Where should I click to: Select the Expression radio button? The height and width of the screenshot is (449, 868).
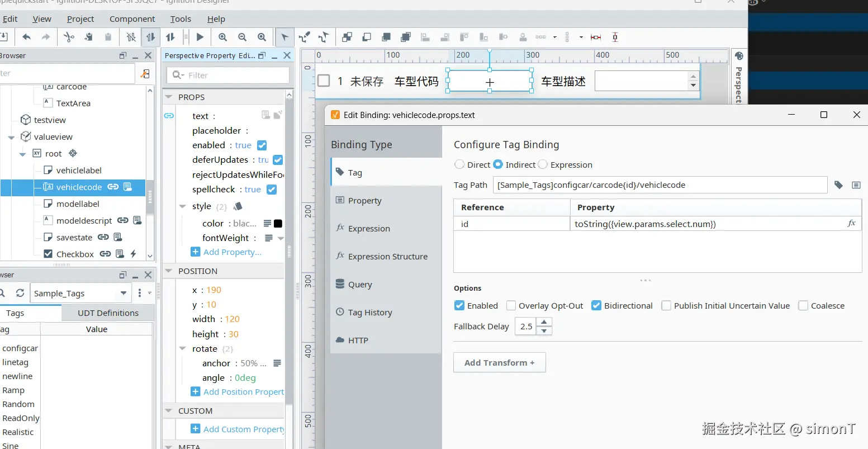(x=543, y=164)
